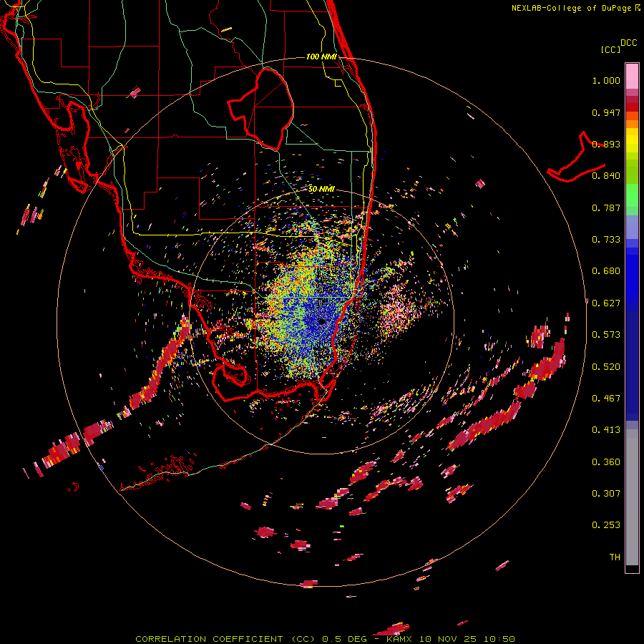
Task: Pick the gray segment of the color bar
Action: click(632, 497)
